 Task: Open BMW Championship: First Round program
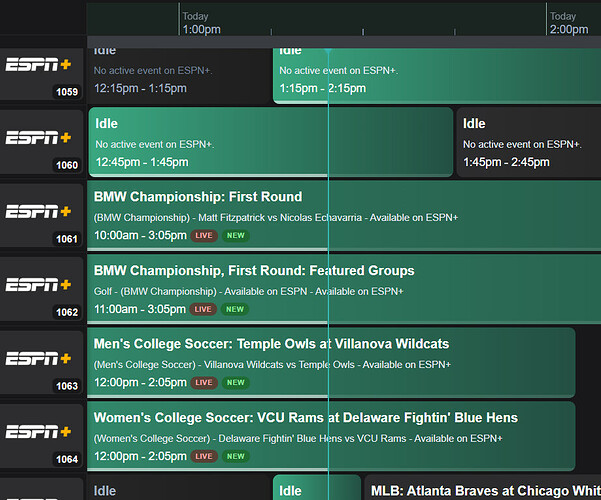point(344,216)
